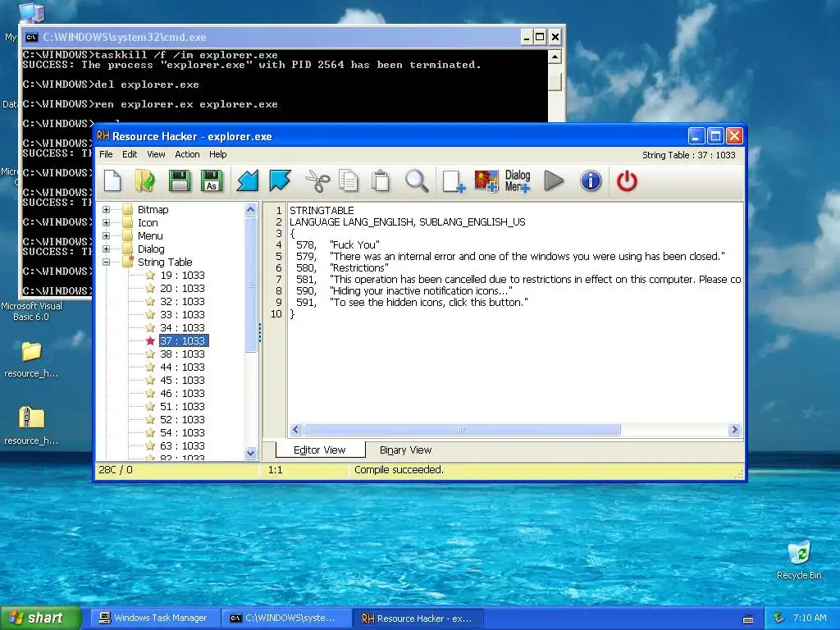Select the 38 : 1033 string table entry
The image size is (840, 630).
tap(182, 354)
